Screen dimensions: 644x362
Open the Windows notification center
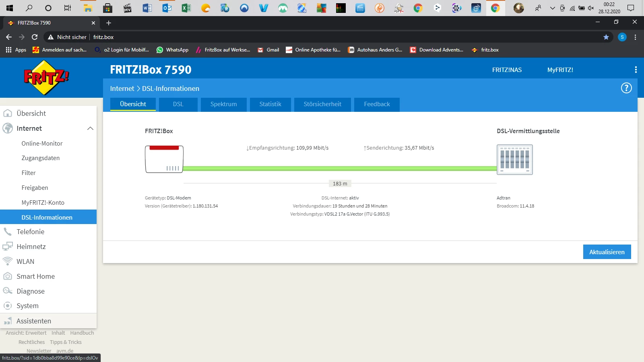point(631,8)
